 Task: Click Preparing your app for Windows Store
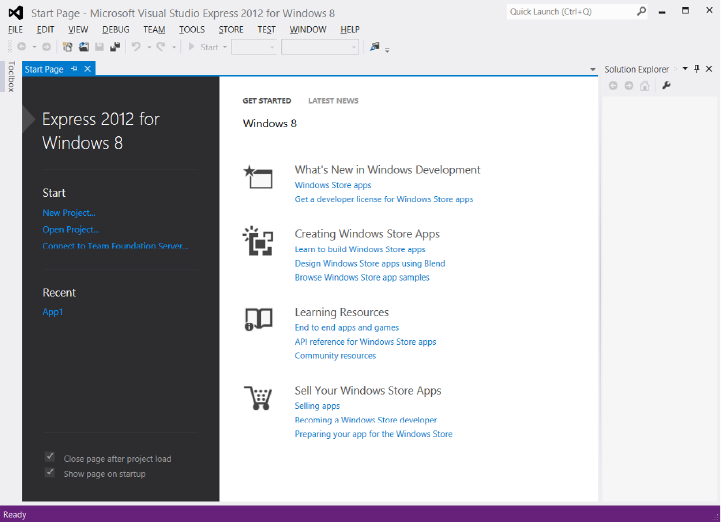[373, 434]
